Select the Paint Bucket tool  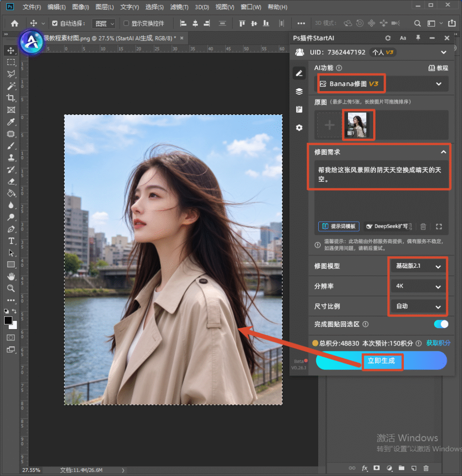coord(11,193)
